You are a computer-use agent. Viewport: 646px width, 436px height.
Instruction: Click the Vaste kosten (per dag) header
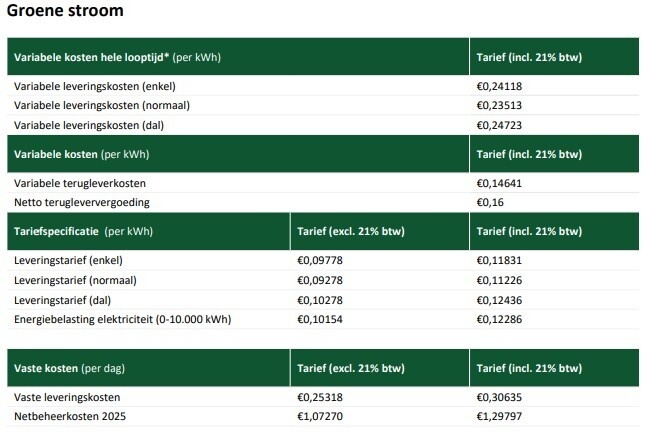coord(69,369)
